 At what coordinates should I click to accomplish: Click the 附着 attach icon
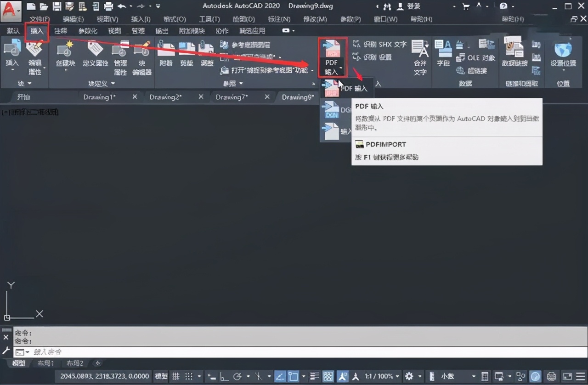click(166, 53)
